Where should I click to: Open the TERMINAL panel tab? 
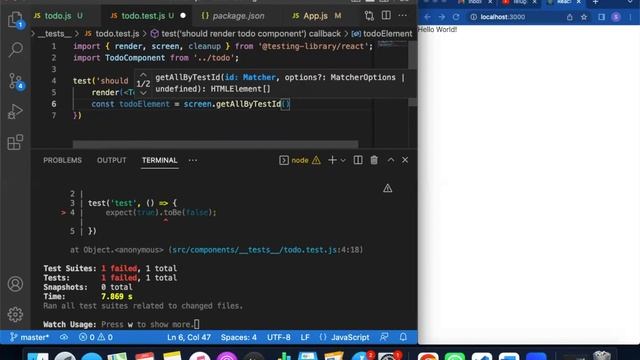pyautogui.click(x=160, y=160)
